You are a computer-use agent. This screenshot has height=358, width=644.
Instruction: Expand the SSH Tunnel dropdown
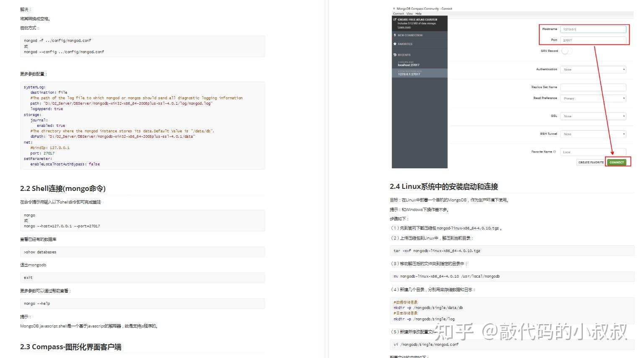pos(593,134)
